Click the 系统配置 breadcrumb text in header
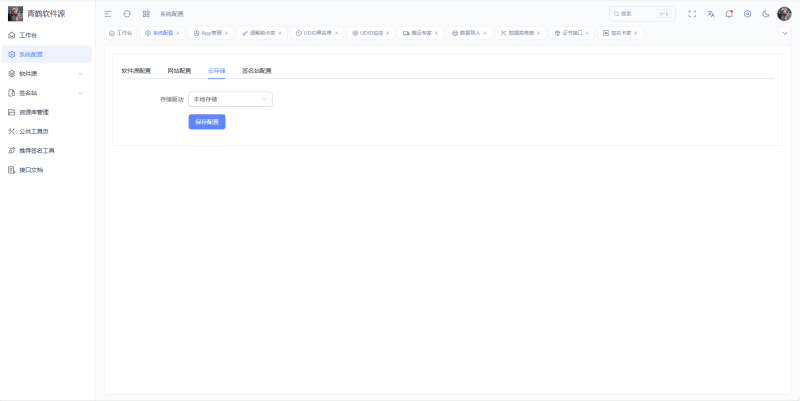Image resolution: width=800 pixels, height=401 pixels. (x=171, y=14)
